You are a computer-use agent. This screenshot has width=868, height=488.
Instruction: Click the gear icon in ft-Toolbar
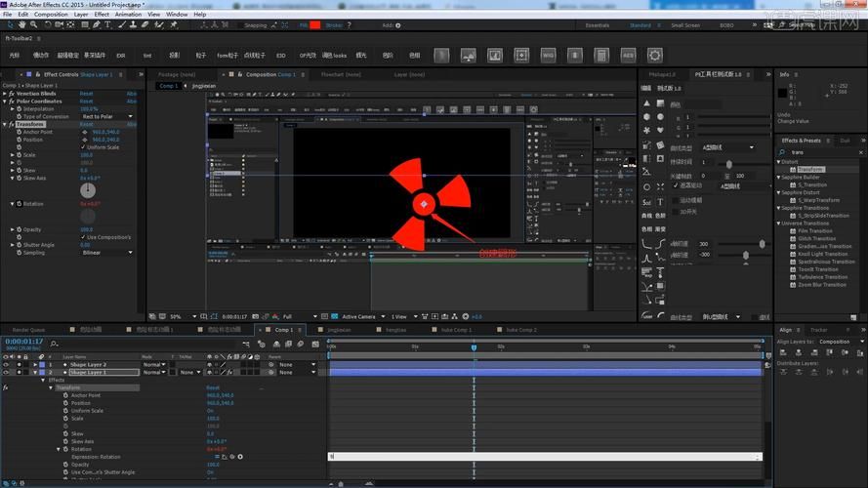click(654, 56)
